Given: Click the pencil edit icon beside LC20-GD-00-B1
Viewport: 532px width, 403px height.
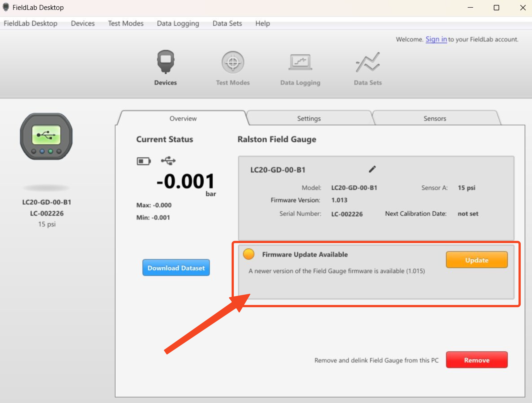Looking at the screenshot, I should (x=372, y=169).
